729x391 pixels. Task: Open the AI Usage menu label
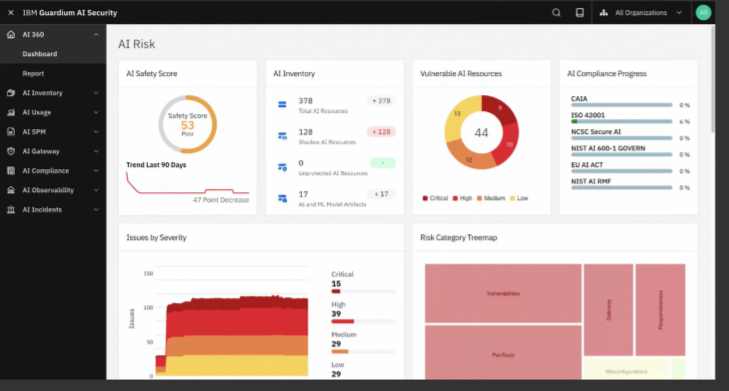(x=37, y=112)
